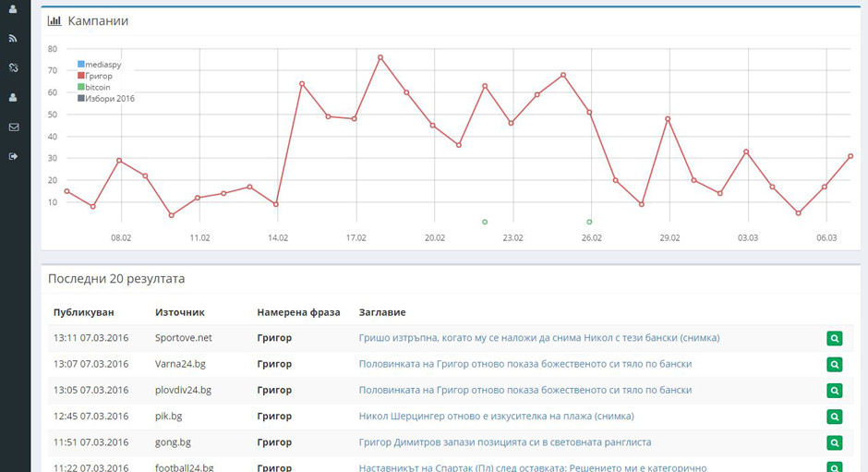Click source cell football24.bg
Image resolution: width=868 pixels, height=472 pixels.
tap(185, 467)
